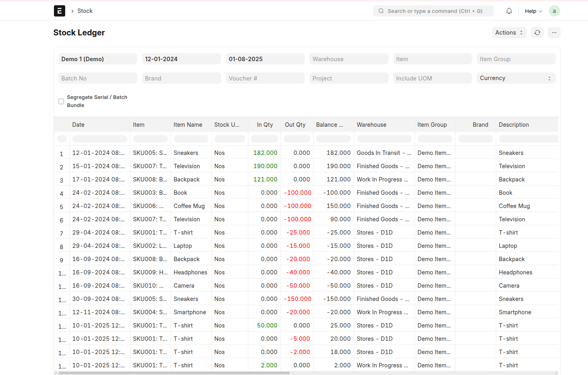Click the row selector checkbox in header
The width and height of the screenshot is (588, 375).
pos(62,138)
